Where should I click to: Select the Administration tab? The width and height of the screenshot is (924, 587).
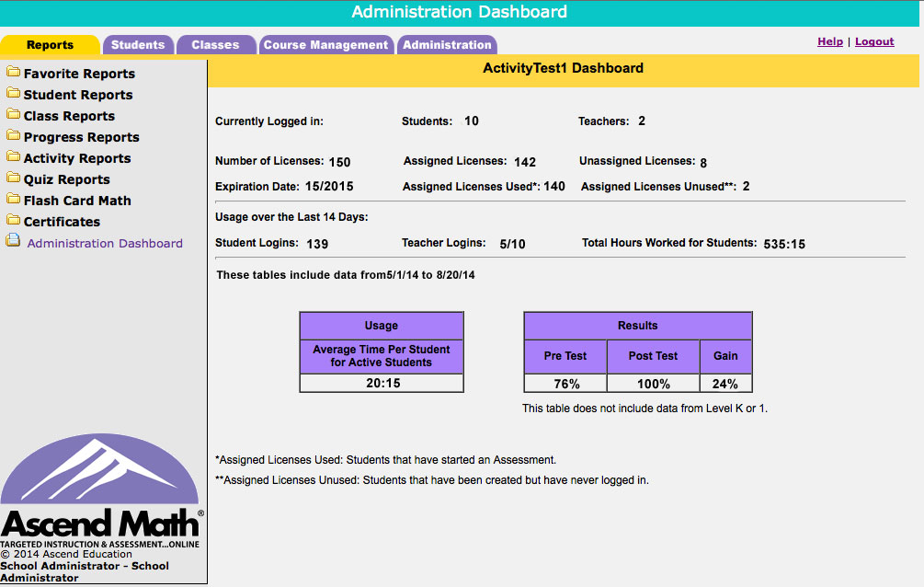pyautogui.click(x=447, y=45)
